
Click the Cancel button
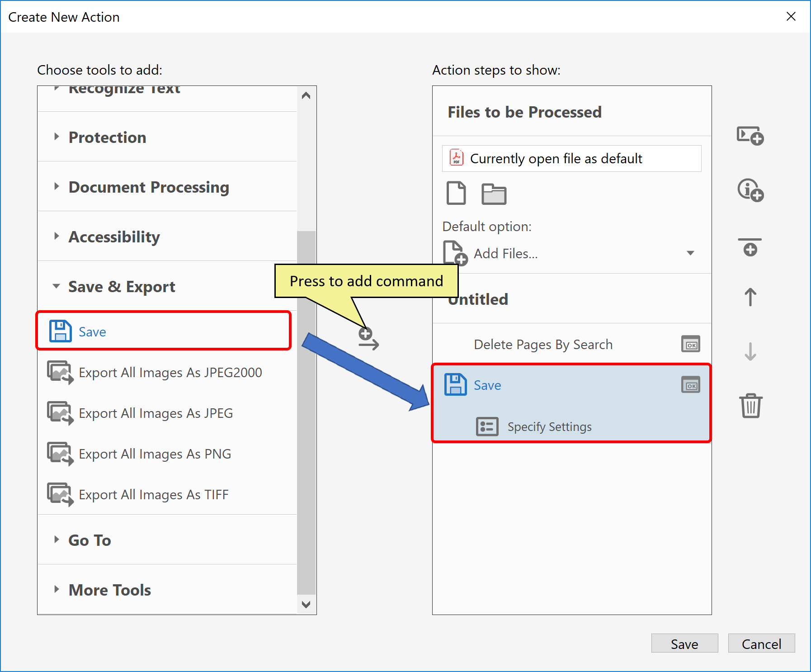[761, 644]
